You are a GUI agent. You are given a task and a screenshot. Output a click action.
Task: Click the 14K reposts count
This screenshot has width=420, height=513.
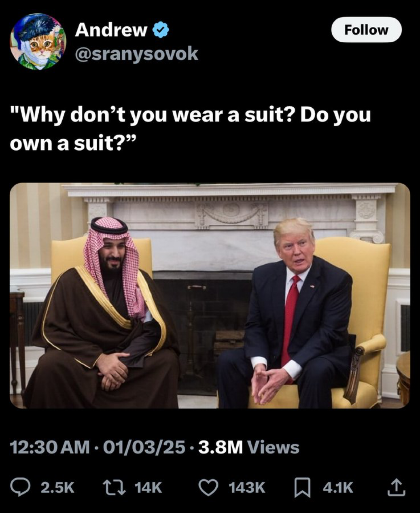tap(148, 488)
